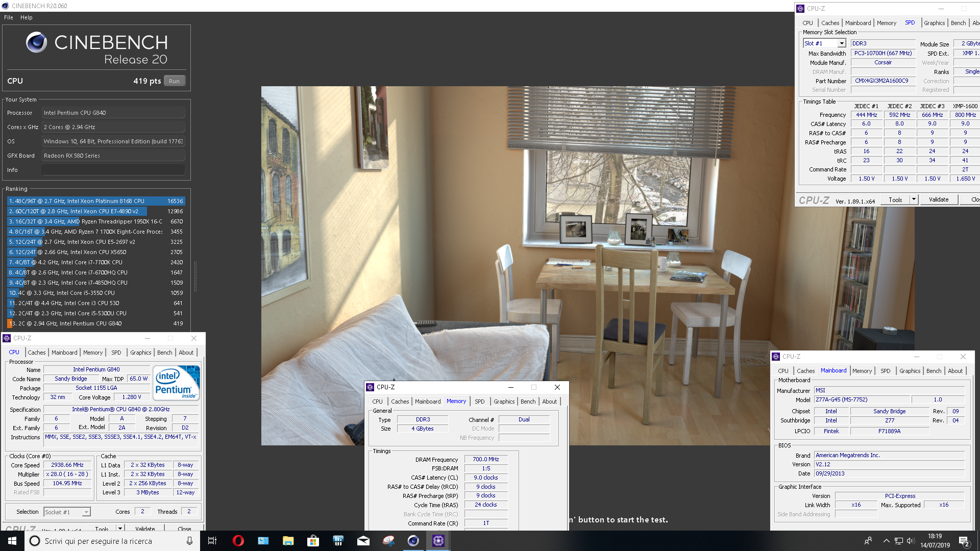Expand the Tools dropdown arrow in the SPD window

tap(914, 199)
